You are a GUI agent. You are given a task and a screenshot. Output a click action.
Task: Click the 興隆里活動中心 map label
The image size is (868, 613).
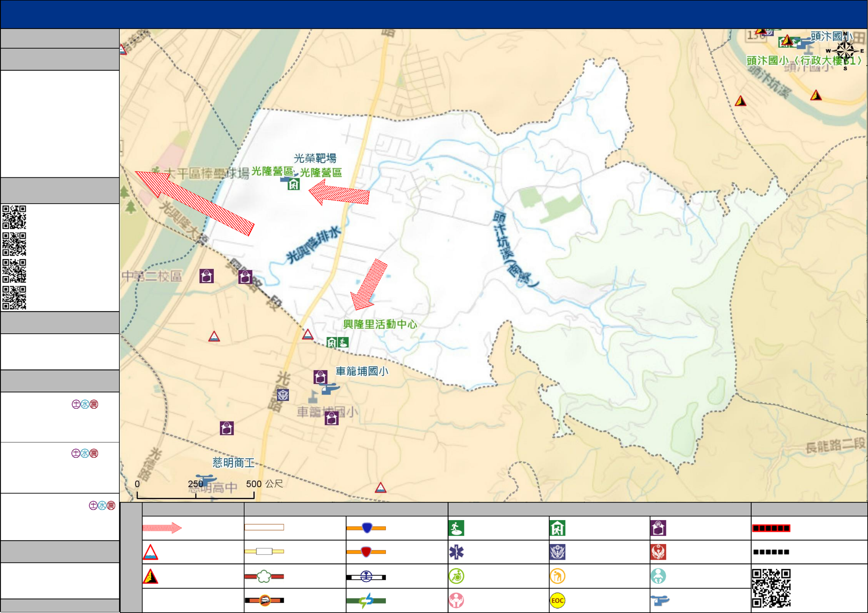380,324
